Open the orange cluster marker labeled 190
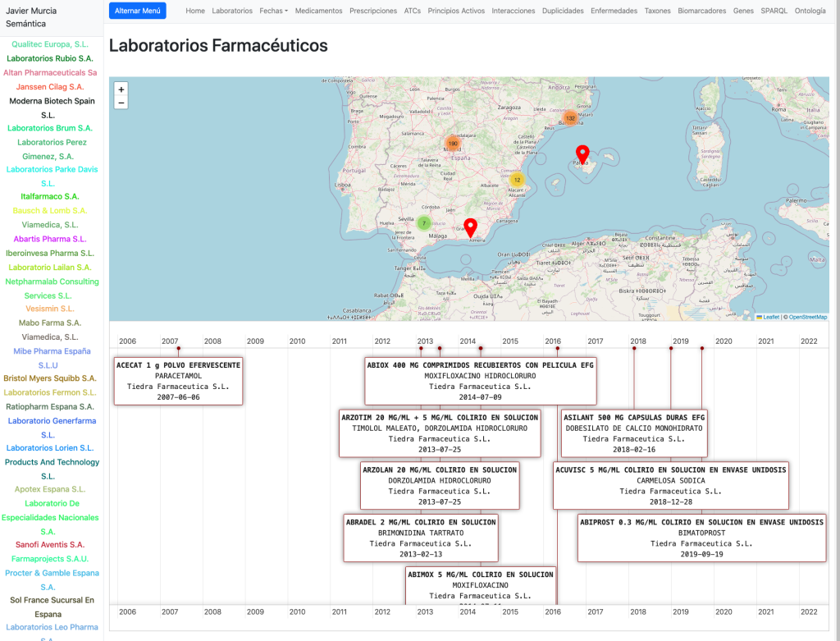Image resolution: width=840 pixels, height=641 pixels. pos(452,144)
